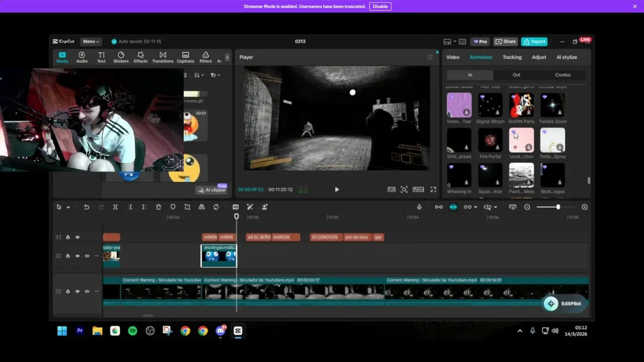The width and height of the screenshot is (644, 362).
Task: Click the shortcut keyboard icon in title bar
Action: pyautogui.click(x=462, y=42)
